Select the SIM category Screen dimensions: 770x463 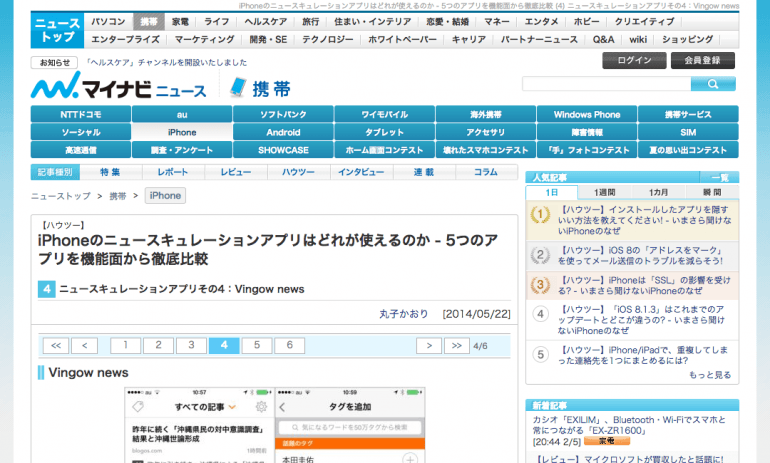click(x=688, y=132)
